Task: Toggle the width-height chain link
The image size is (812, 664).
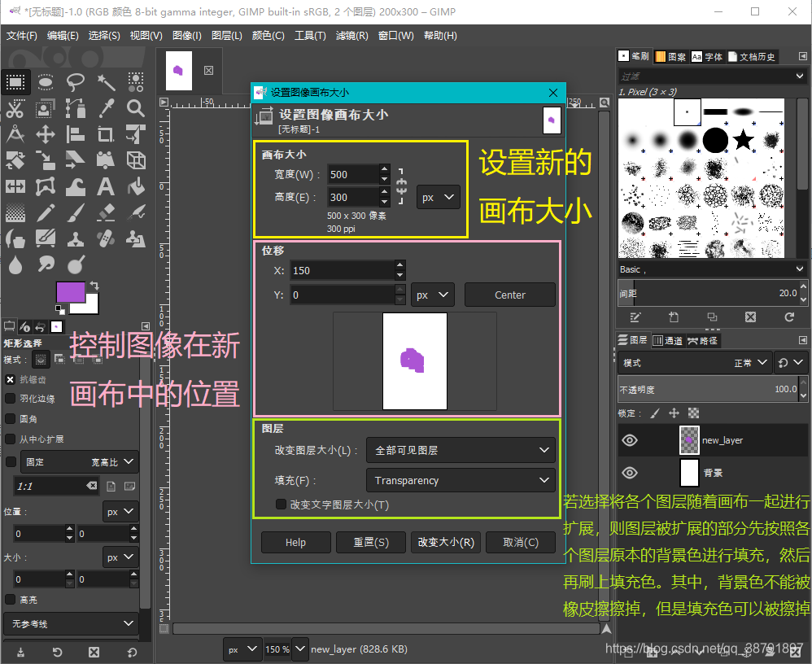Action: (401, 186)
